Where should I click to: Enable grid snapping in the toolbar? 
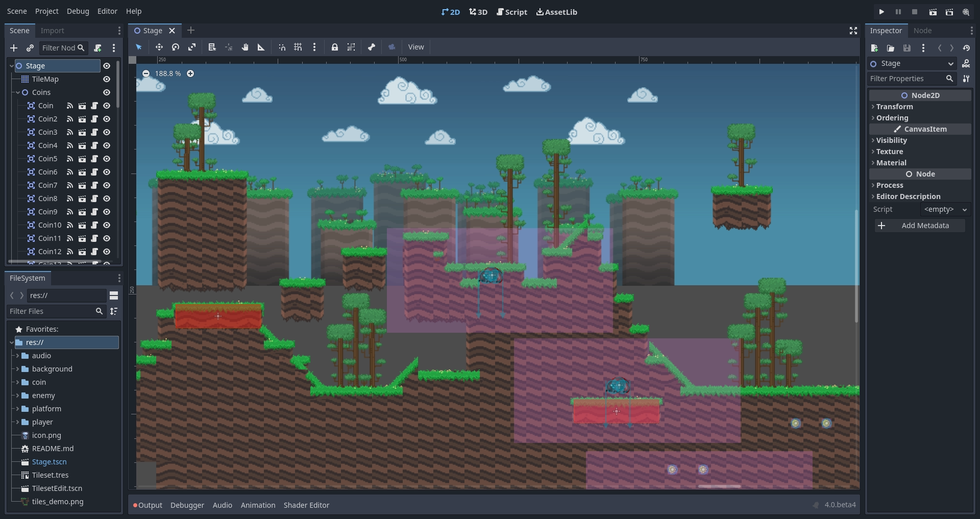tap(298, 47)
